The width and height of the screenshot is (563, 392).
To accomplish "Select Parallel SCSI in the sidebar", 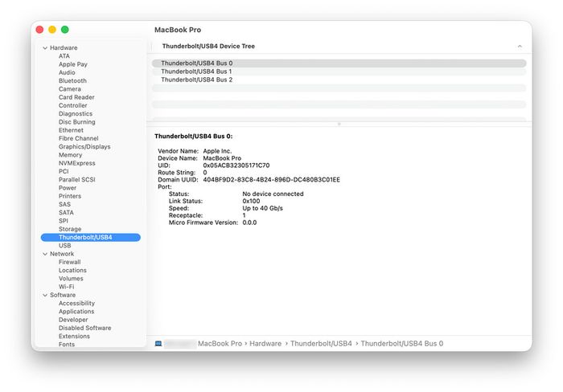I will [x=77, y=180].
